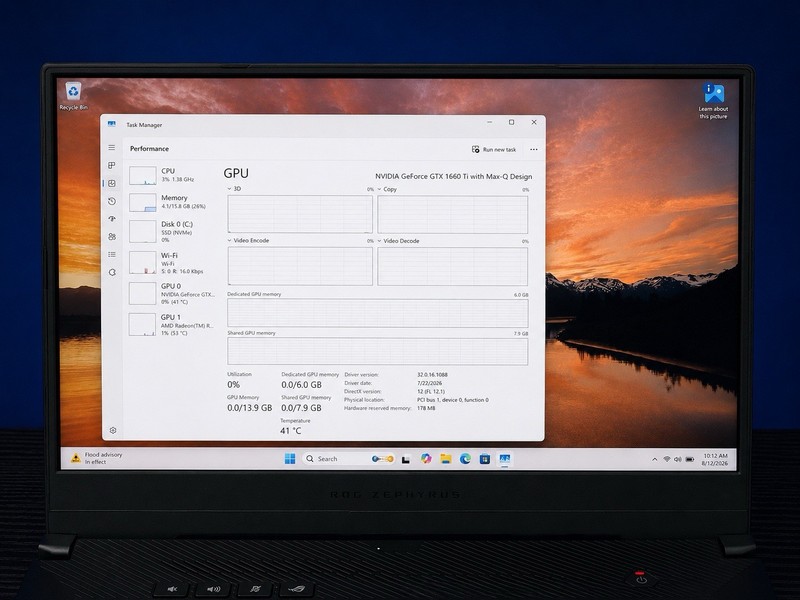The width and height of the screenshot is (800, 600).
Task: Click Task Manager taskbar icon
Action: (505, 459)
